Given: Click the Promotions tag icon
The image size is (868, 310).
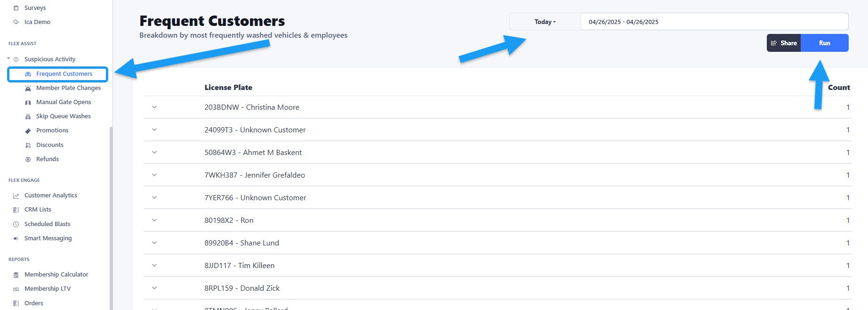Looking at the screenshot, I should coord(28,131).
